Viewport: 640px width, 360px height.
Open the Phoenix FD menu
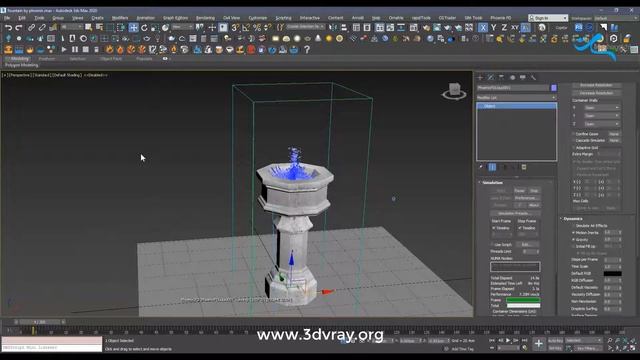[x=500, y=18]
